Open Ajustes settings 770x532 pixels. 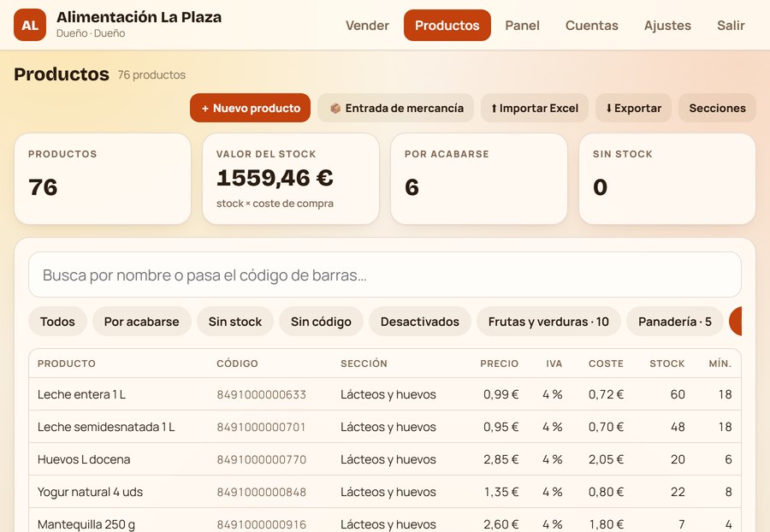667,26
